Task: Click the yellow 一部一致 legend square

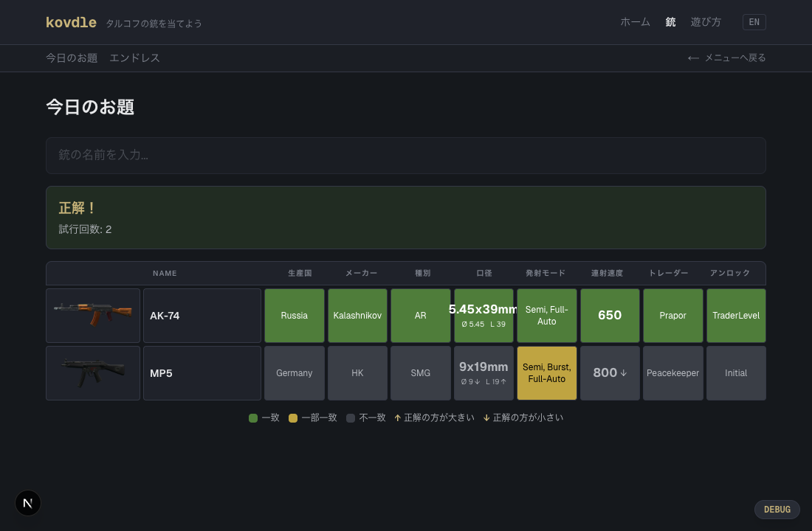Action: pos(293,418)
